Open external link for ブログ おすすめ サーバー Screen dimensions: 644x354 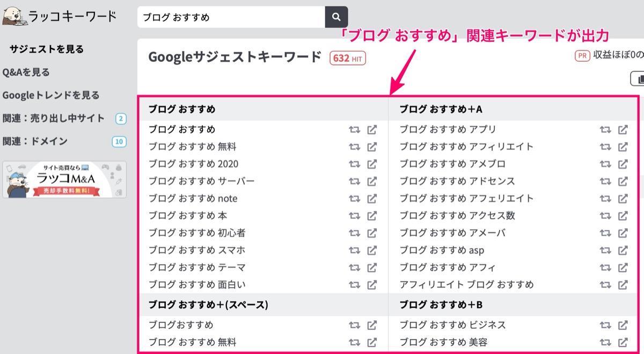pyautogui.click(x=372, y=181)
